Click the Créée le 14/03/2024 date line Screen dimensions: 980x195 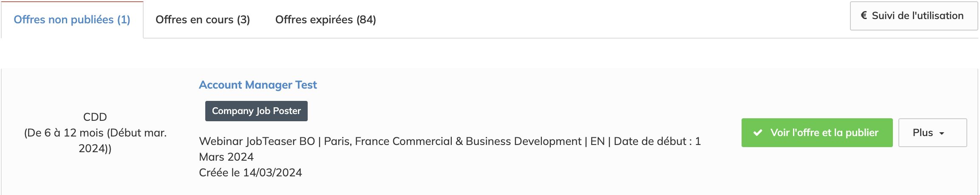pos(250,173)
